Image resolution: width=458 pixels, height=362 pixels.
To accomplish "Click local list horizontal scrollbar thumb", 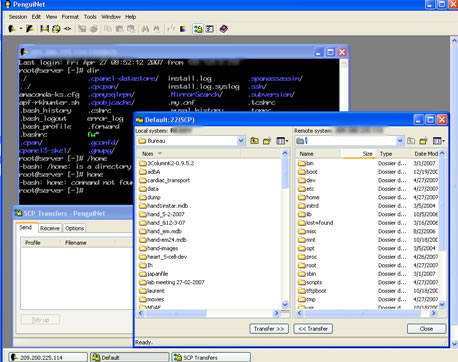I will pyautogui.click(x=175, y=313).
